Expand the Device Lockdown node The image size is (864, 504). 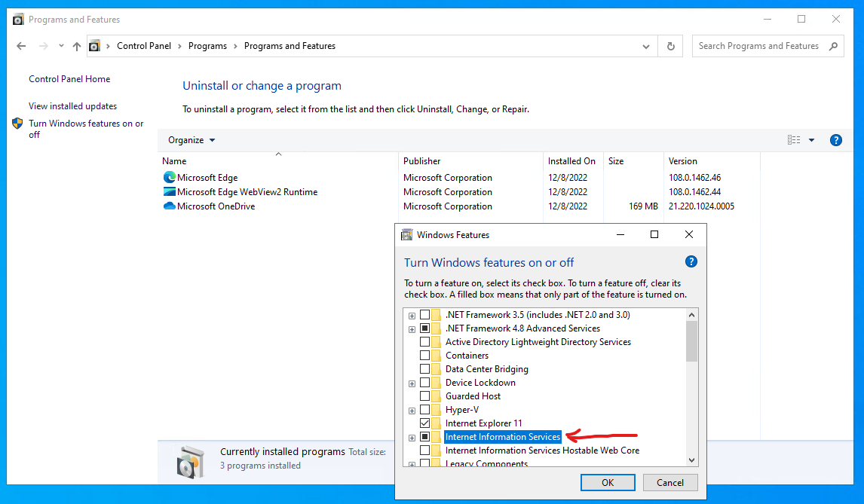coord(412,383)
